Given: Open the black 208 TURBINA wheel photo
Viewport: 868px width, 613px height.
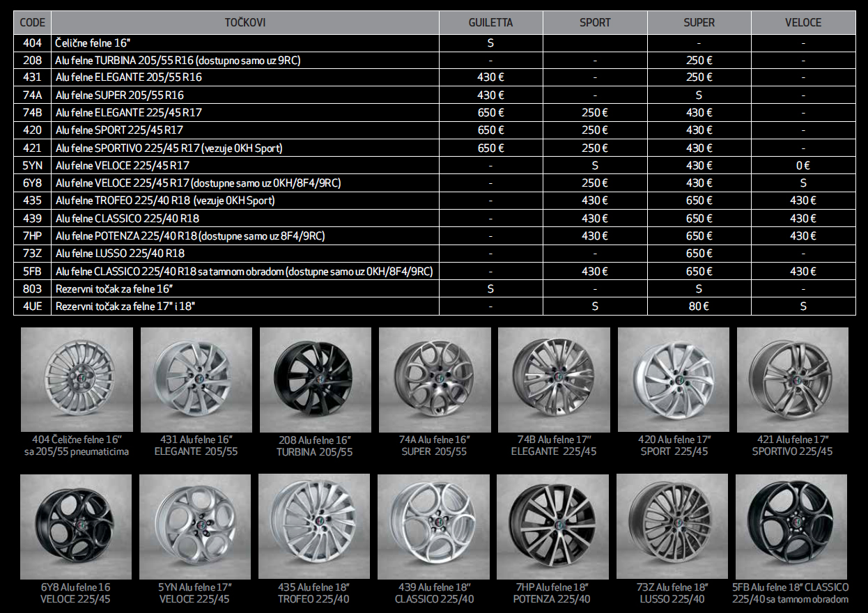Looking at the screenshot, I should pyautogui.click(x=315, y=380).
